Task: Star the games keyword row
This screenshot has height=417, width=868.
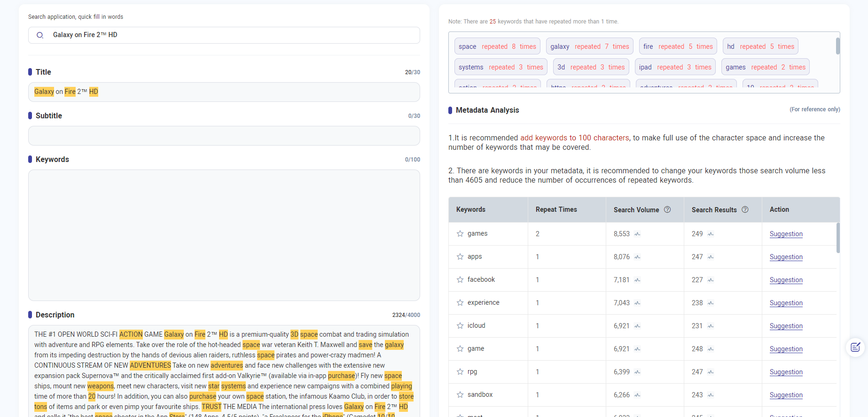Action: (x=460, y=234)
